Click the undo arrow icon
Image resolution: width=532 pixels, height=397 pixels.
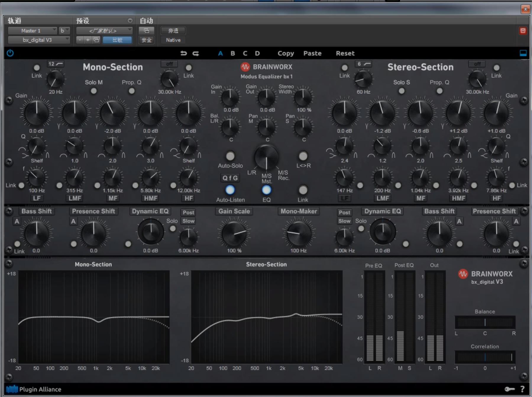point(184,53)
